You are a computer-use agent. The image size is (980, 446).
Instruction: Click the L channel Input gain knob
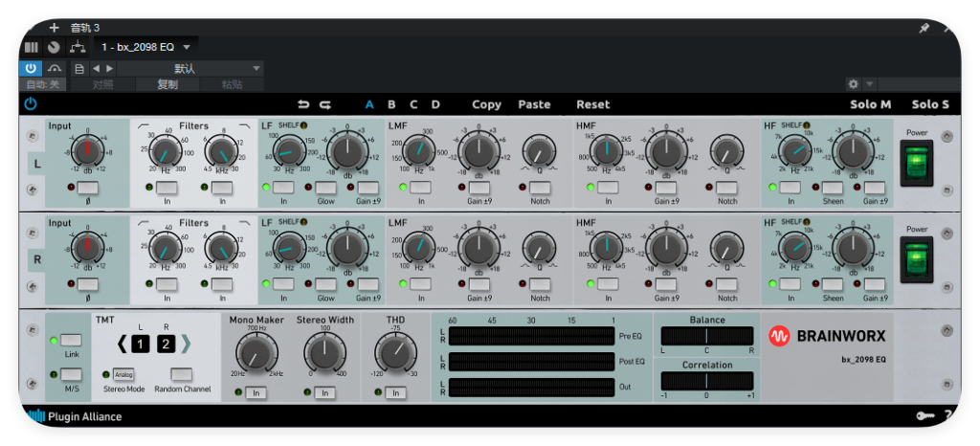tap(87, 152)
